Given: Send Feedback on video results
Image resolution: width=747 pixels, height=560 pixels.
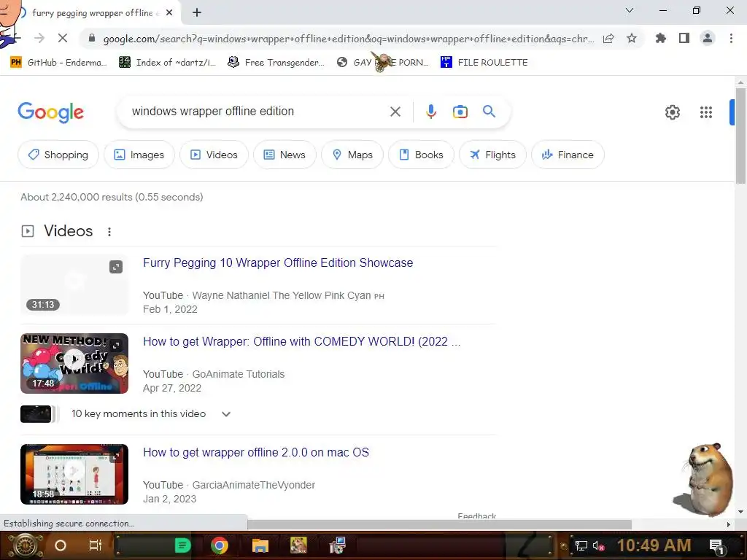Looking at the screenshot, I should (x=476, y=516).
